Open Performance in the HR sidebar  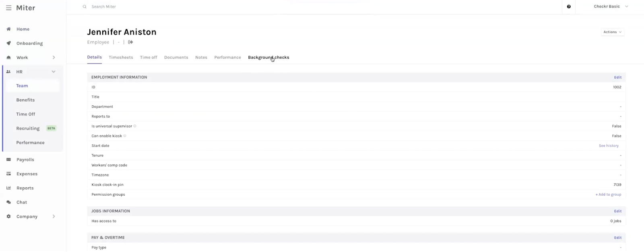click(x=30, y=143)
